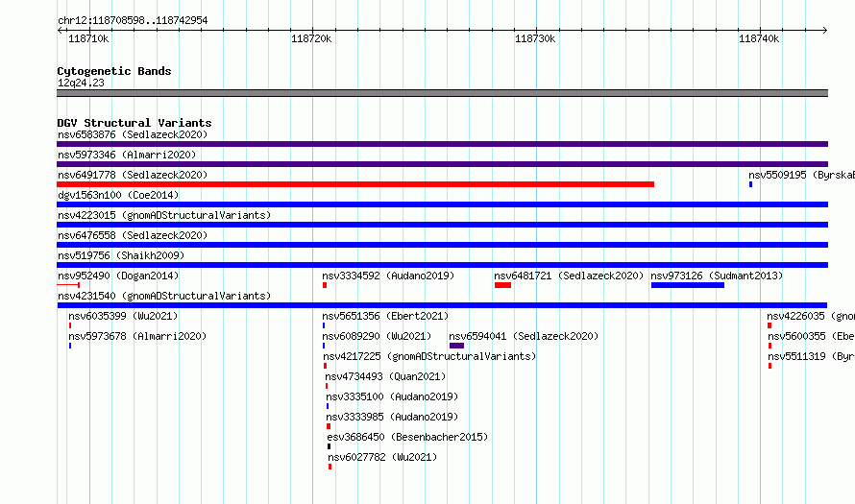Select the nsv6594041 (Sedlazeck2020) label
Image resolution: width=855 pixels, height=504 pixels.
point(524,336)
